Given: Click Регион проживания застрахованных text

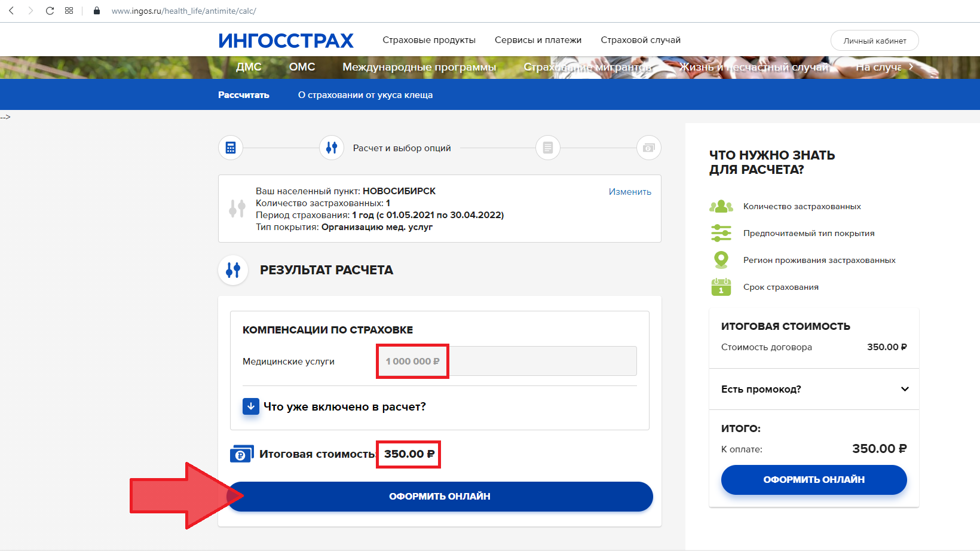Looking at the screenshot, I should pos(819,260).
